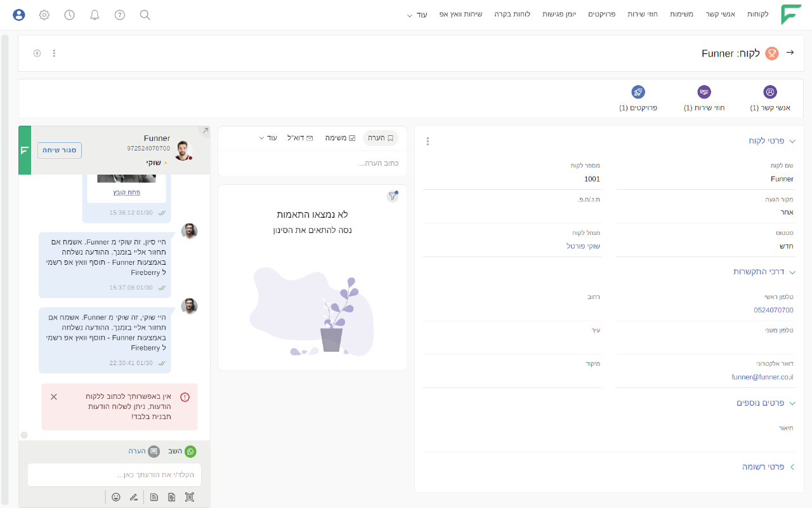Click the paperclip attachment icon in chat

coord(171,497)
